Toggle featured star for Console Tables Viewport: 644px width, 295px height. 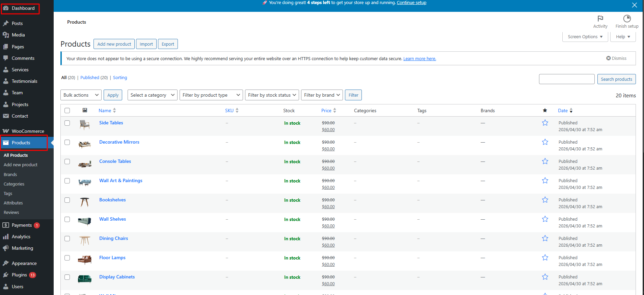[545, 161]
